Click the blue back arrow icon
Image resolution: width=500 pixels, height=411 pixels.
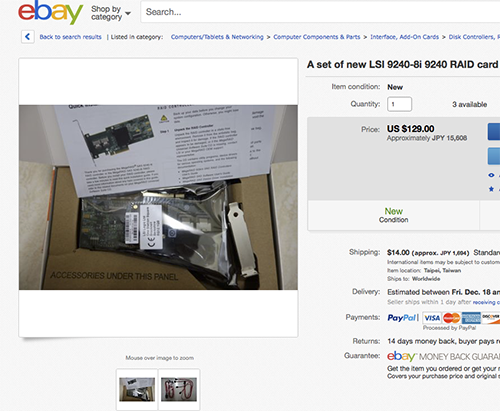28,37
